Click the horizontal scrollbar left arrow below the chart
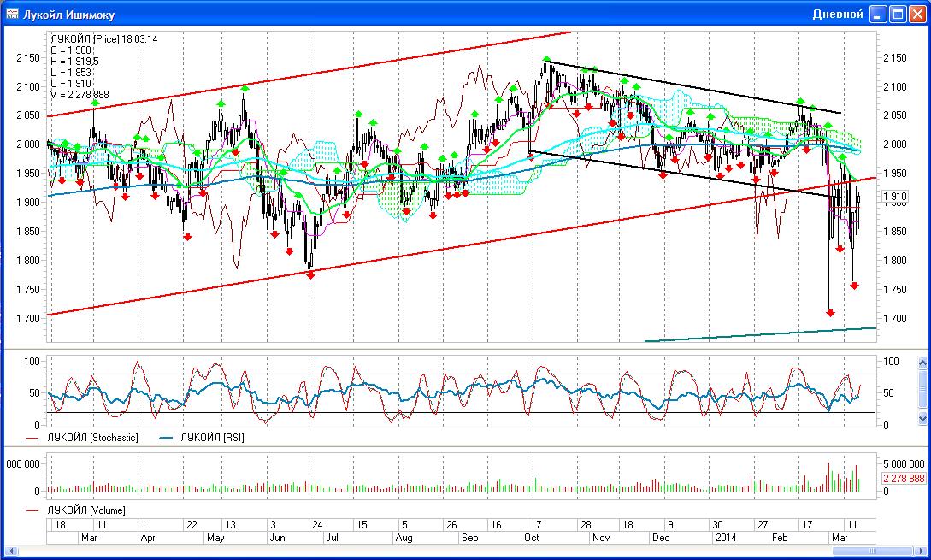Screen dimensions: 931x560 9,551
